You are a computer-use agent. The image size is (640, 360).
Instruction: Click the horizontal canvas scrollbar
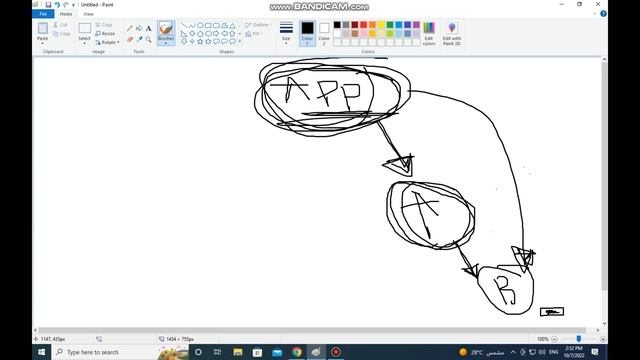312,330
